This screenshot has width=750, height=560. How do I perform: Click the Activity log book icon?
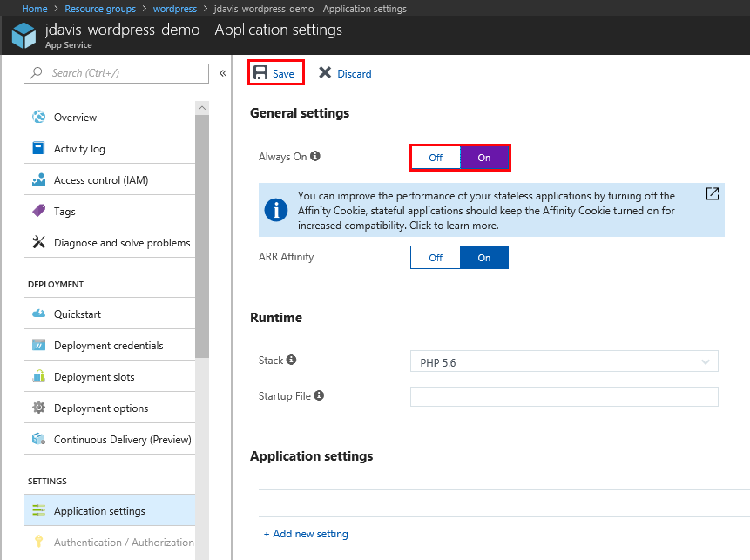[x=38, y=148]
